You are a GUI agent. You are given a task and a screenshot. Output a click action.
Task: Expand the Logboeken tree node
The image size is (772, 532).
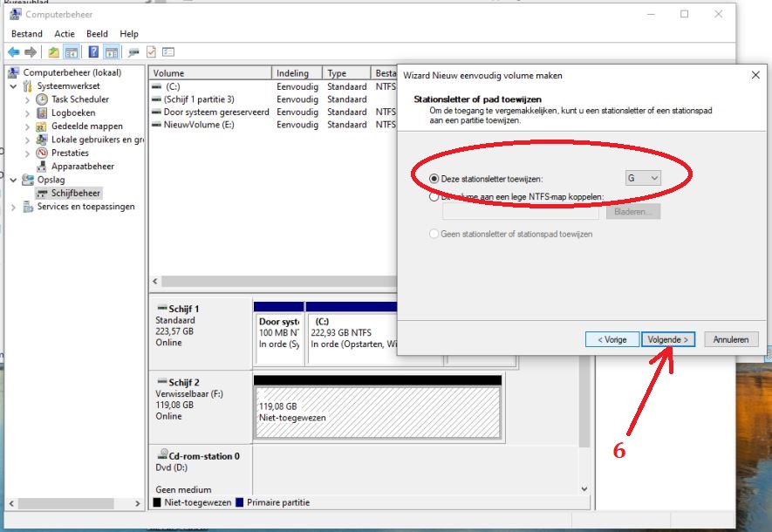click(28, 113)
